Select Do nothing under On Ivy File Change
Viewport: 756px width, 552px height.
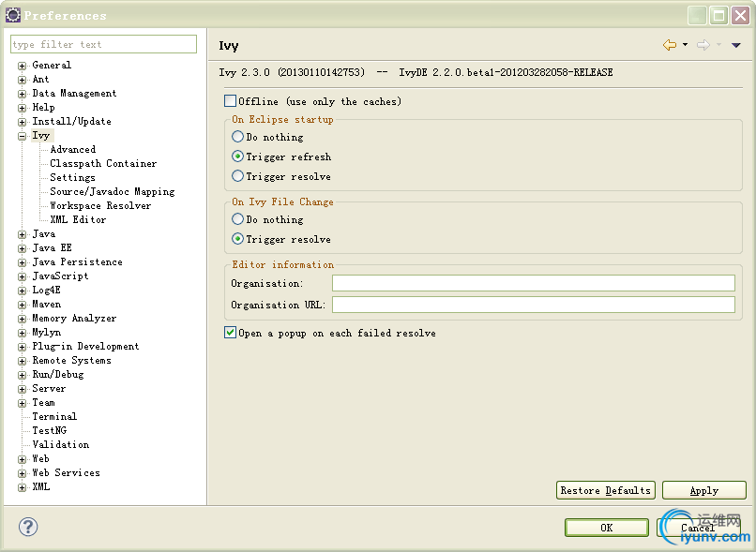[237, 219]
